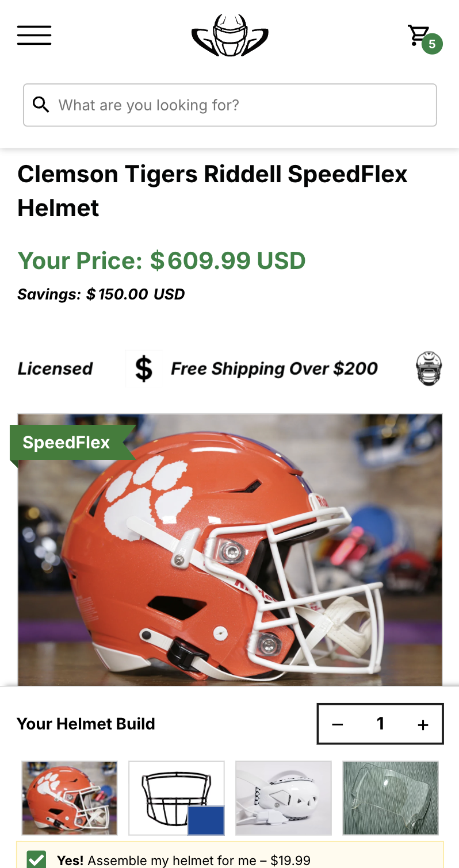The image size is (459, 868).
Task: Click the quantity number field
Action: pyautogui.click(x=380, y=724)
